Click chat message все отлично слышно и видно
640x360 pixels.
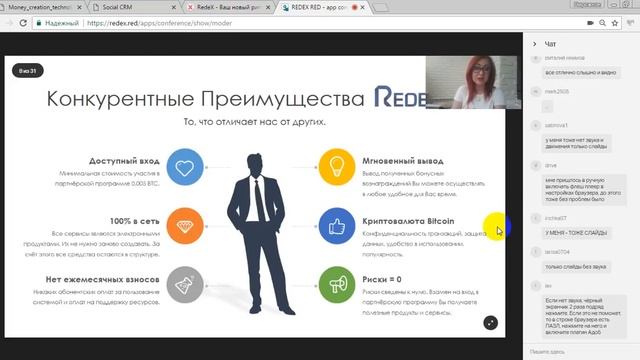(x=581, y=73)
